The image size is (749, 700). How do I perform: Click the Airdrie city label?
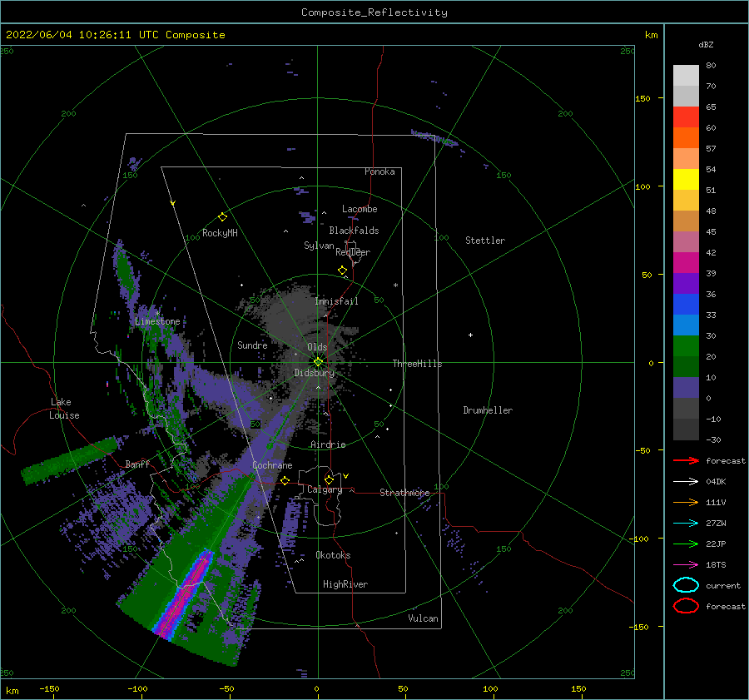coord(328,444)
